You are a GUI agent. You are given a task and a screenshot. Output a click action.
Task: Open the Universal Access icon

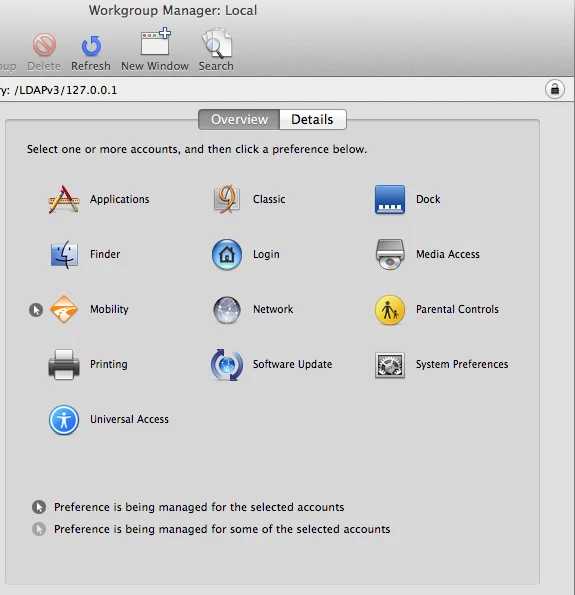click(64, 420)
